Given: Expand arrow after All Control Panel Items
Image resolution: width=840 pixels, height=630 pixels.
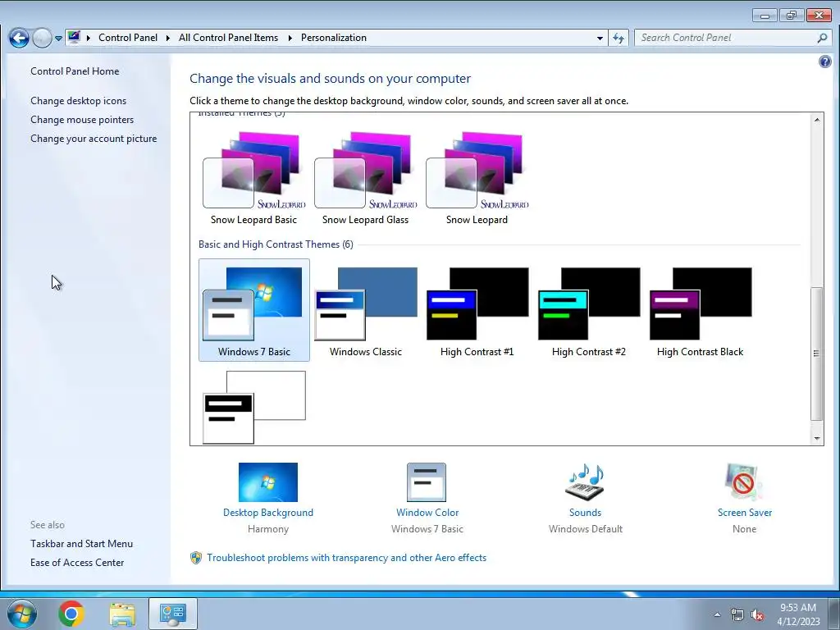Looking at the screenshot, I should (290, 38).
